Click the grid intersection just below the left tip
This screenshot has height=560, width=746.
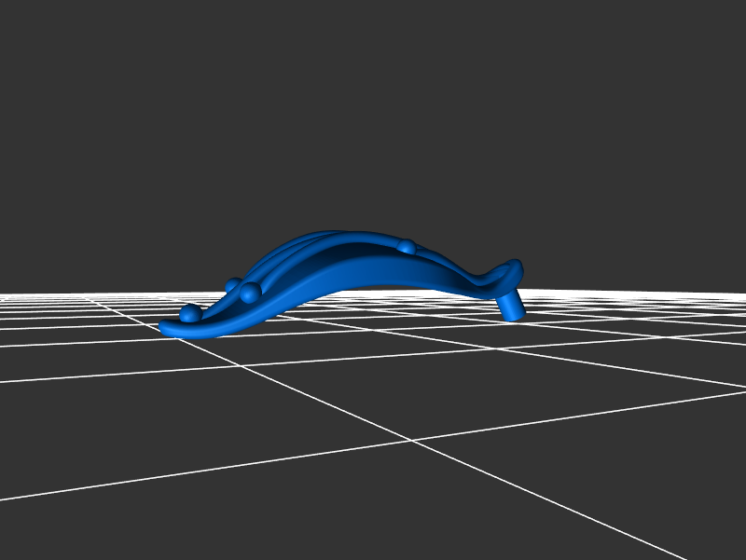point(179,338)
